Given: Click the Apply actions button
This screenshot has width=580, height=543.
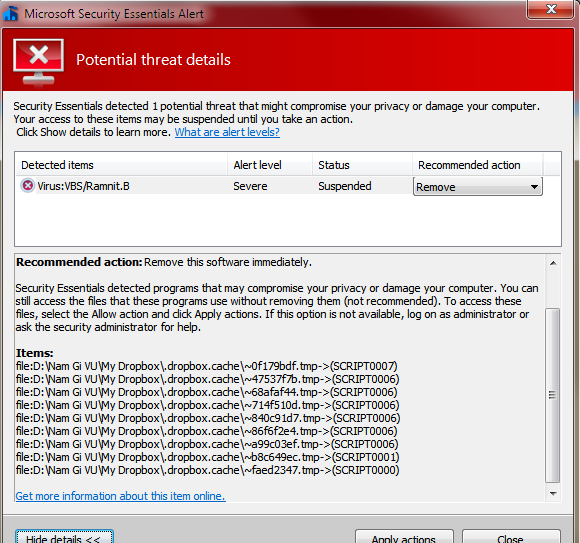Looking at the screenshot, I should pyautogui.click(x=404, y=537).
